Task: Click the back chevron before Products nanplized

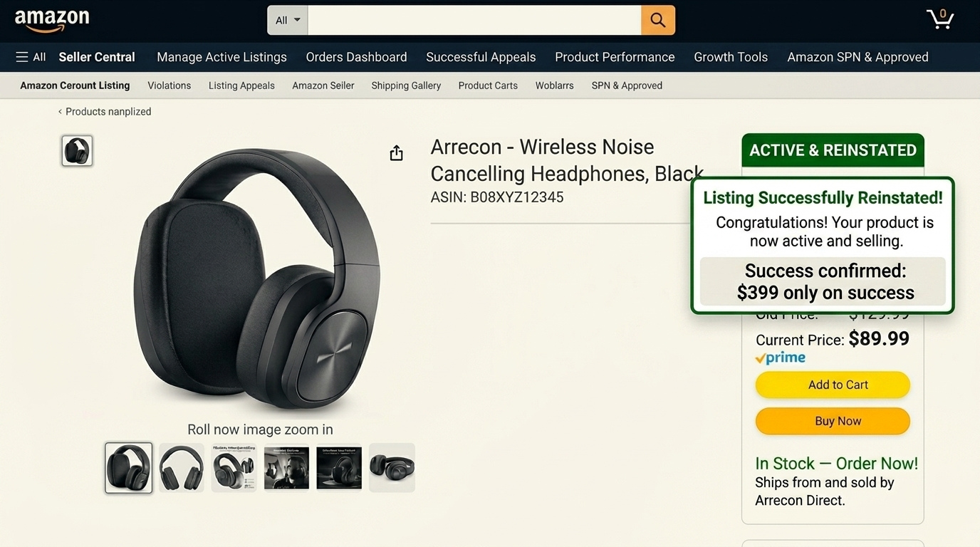Action: [60, 111]
